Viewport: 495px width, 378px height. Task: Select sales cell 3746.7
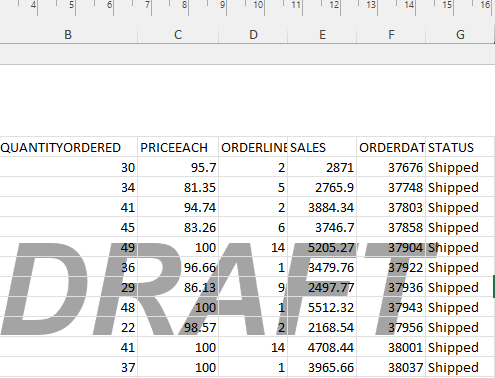point(322,227)
